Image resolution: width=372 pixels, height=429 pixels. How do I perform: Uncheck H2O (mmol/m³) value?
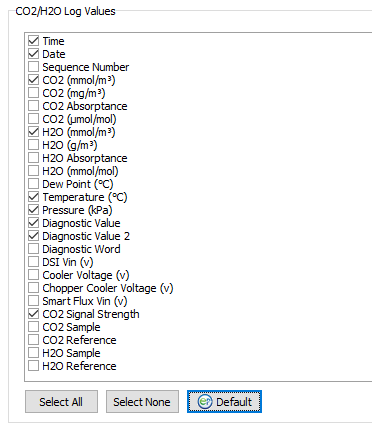33,132
